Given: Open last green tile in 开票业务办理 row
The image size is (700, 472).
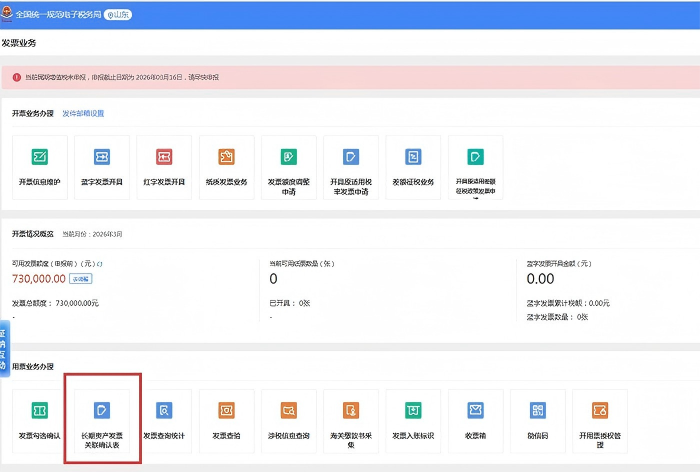Looking at the screenshot, I should (475, 167).
